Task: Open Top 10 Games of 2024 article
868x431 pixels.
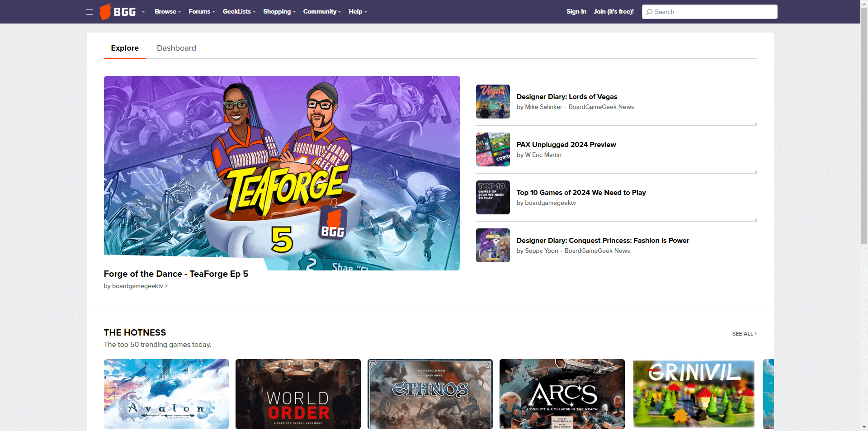Action: tap(581, 193)
